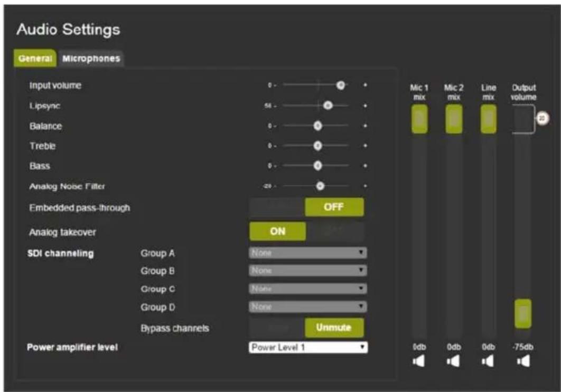The image size is (561, 392).
Task: Click the Output volume fader handle
Action: 523,314
